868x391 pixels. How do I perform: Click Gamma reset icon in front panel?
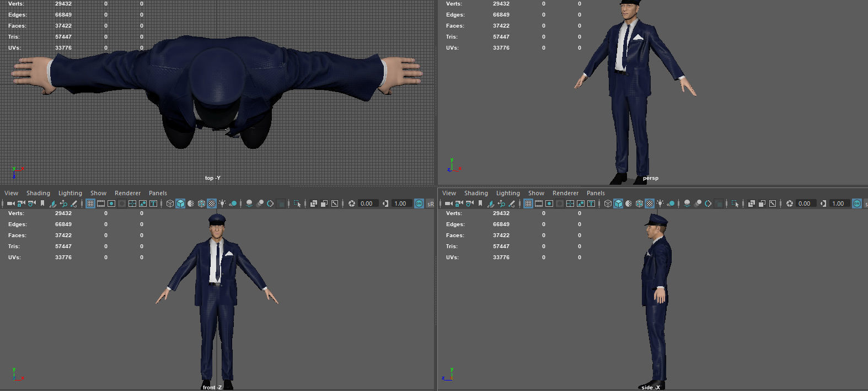[x=385, y=203]
